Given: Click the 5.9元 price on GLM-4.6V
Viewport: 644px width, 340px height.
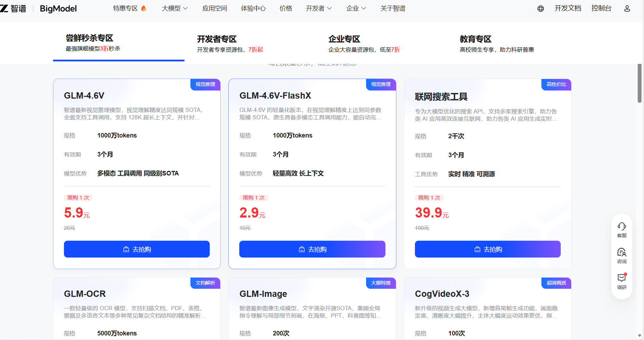Looking at the screenshot, I should pyautogui.click(x=77, y=213).
